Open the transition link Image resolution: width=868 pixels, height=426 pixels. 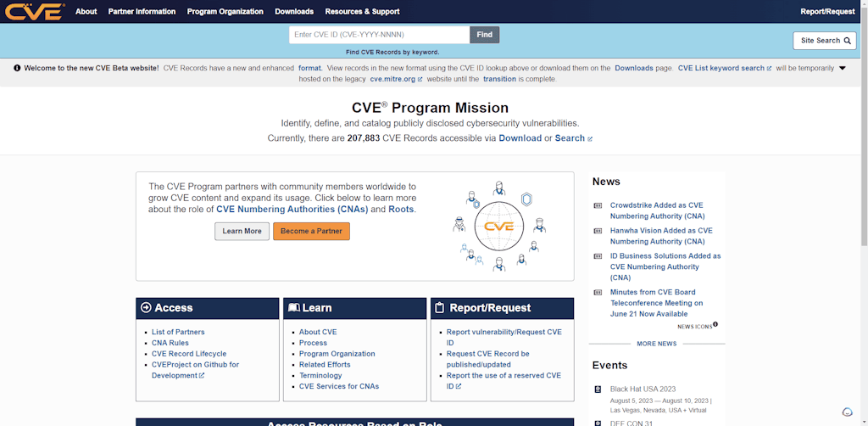click(499, 79)
